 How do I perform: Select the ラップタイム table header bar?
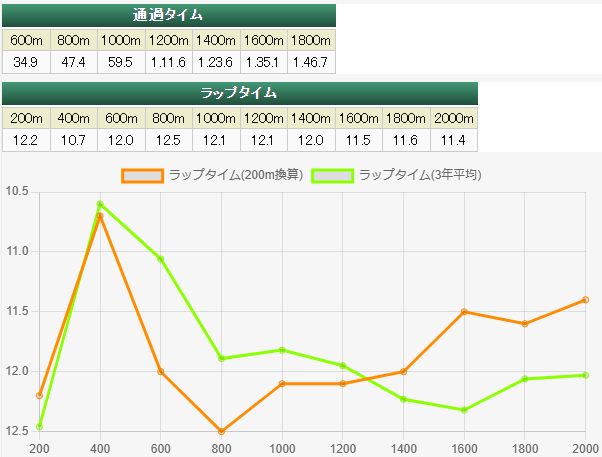click(240, 93)
